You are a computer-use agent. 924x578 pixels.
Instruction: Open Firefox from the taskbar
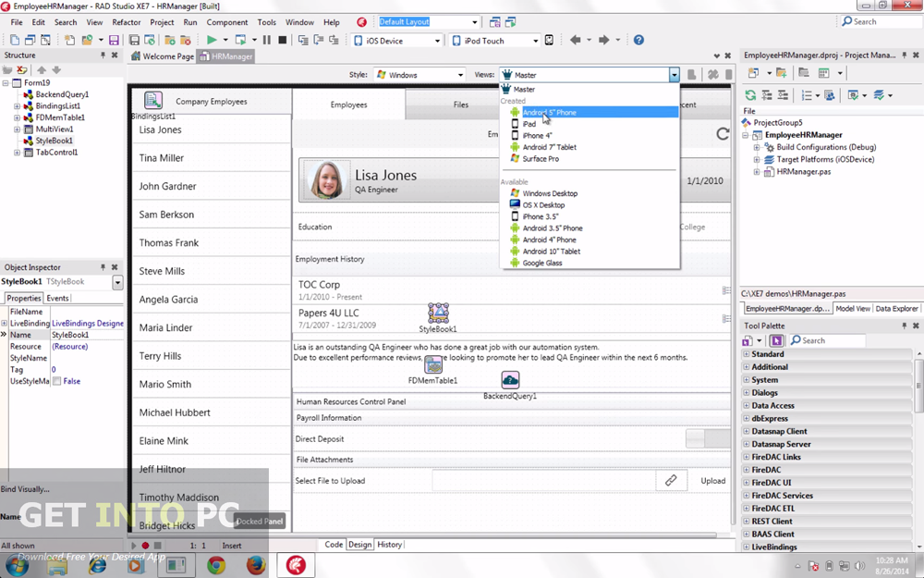tap(256, 566)
